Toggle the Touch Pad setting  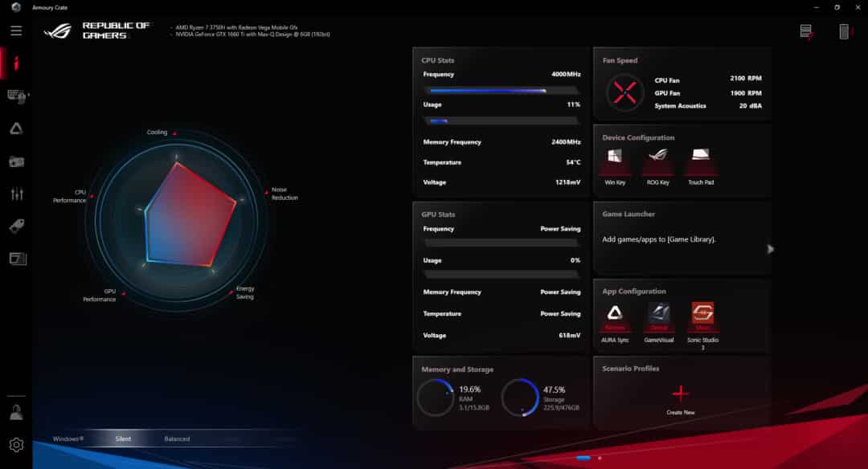[x=701, y=166]
